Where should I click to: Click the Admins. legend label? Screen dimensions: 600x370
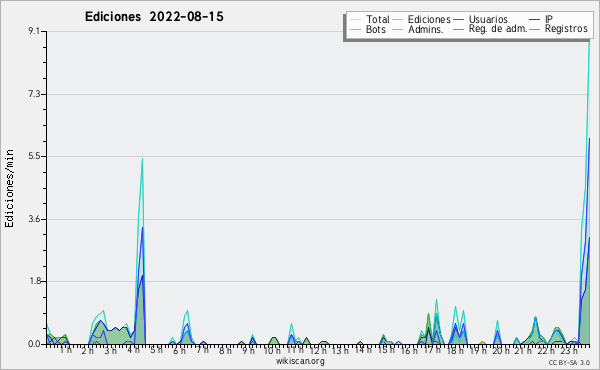426,29
